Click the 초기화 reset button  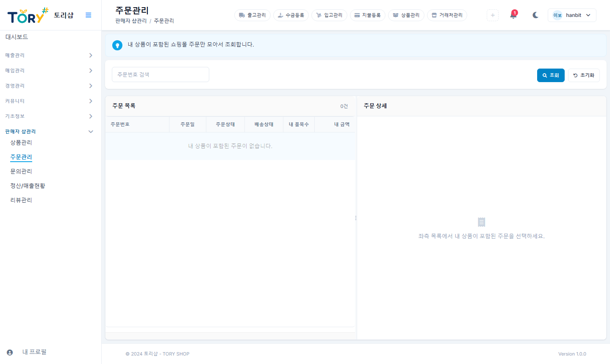(x=584, y=75)
